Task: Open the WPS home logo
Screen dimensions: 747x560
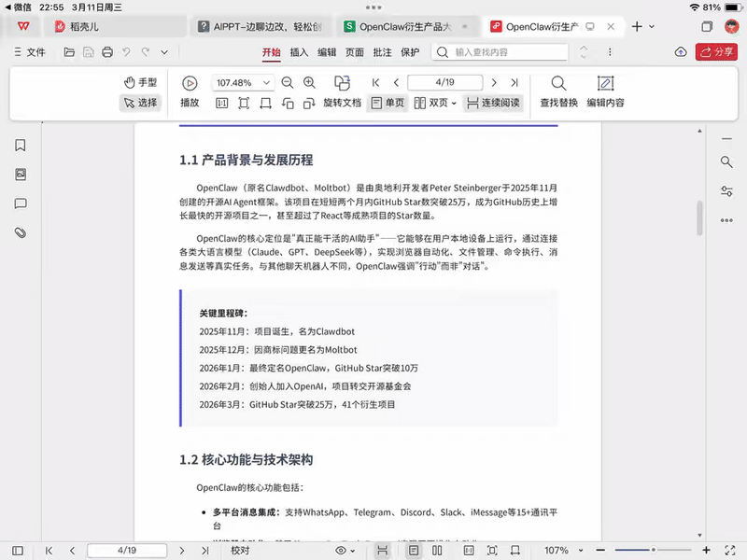Action: coord(23,27)
